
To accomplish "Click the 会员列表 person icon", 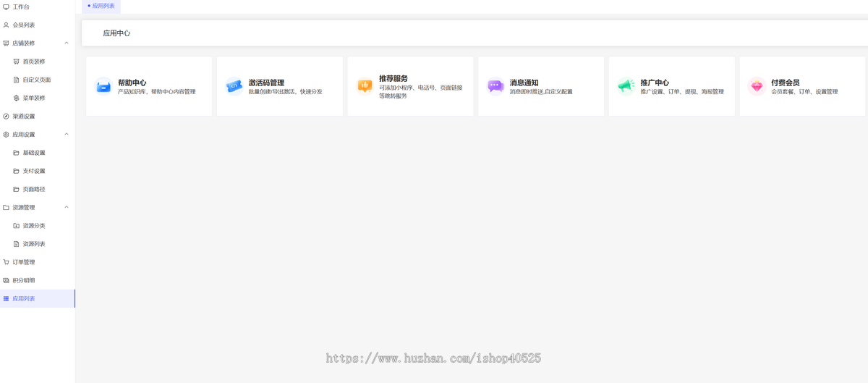I will (x=7, y=25).
